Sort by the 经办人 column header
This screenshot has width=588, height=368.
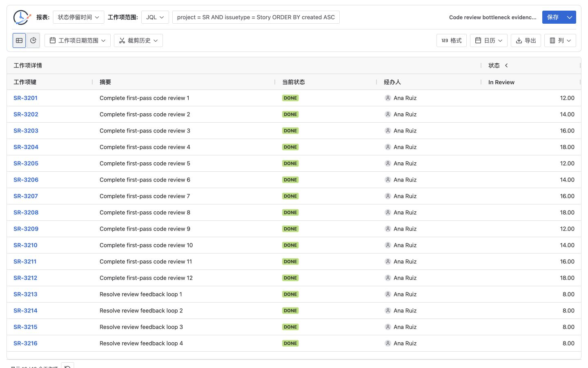[x=392, y=82]
